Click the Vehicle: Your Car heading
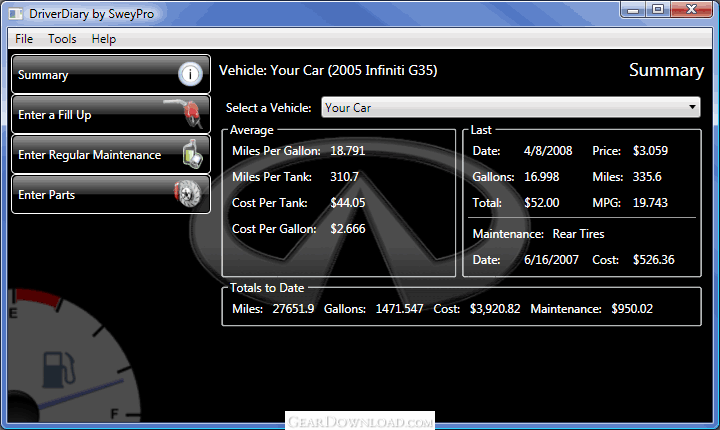Screen dimensions: 720x430 point(328,70)
